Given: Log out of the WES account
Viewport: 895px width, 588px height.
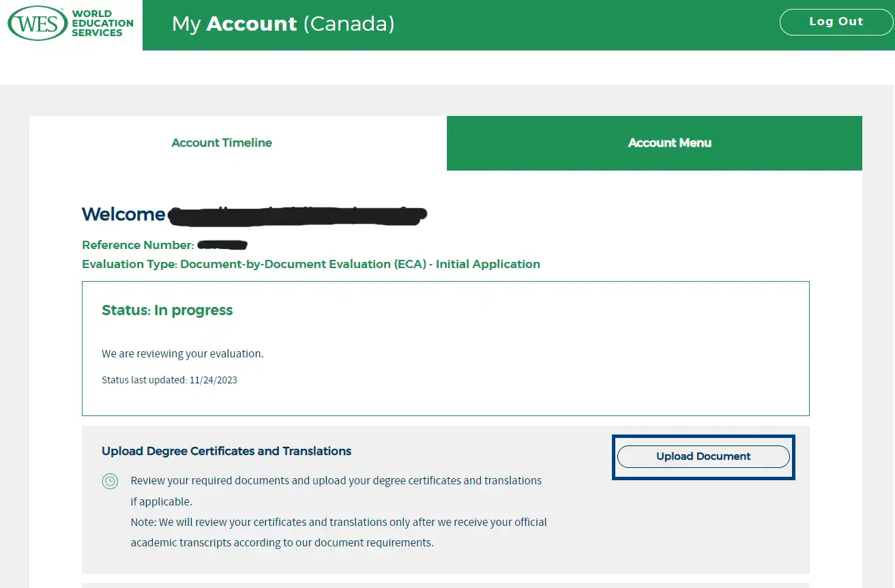Looking at the screenshot, I should point(836,22).
